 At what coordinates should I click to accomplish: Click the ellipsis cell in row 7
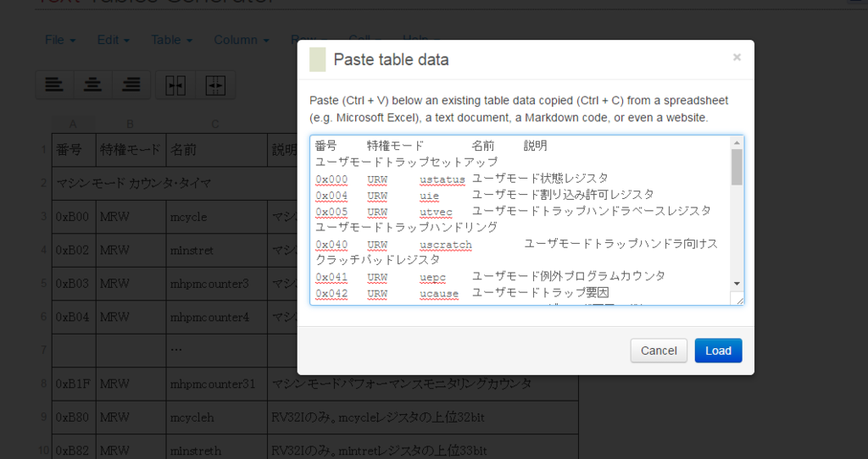point(216,350)
